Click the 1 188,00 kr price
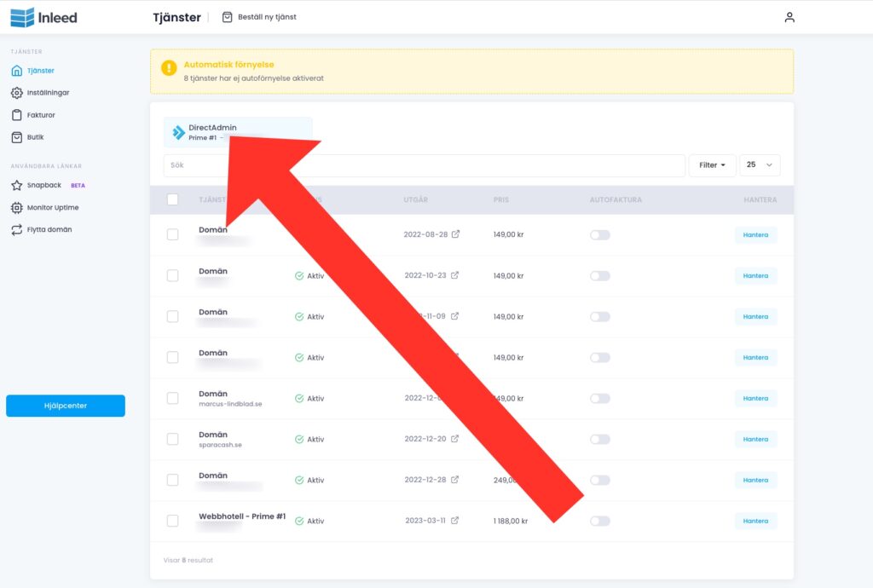Screen dimensions: 873x588 pyautogui.click(x=511, y=522)
